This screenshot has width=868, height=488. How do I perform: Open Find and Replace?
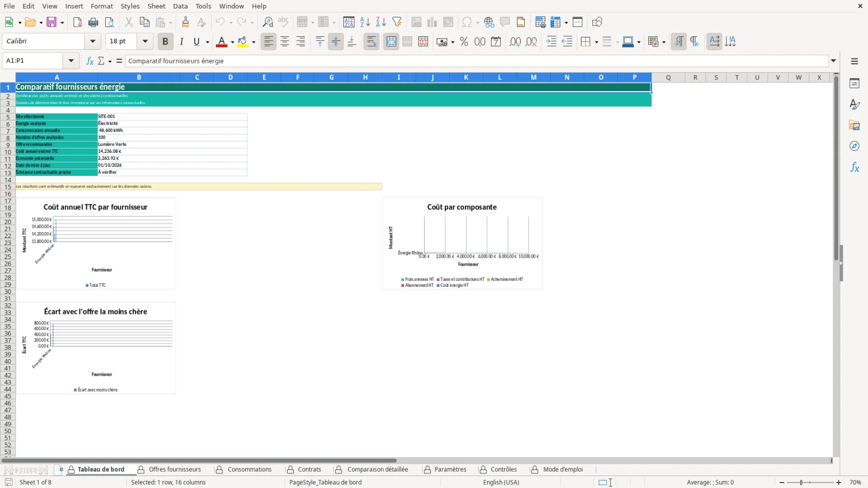(x=267, y=22)
